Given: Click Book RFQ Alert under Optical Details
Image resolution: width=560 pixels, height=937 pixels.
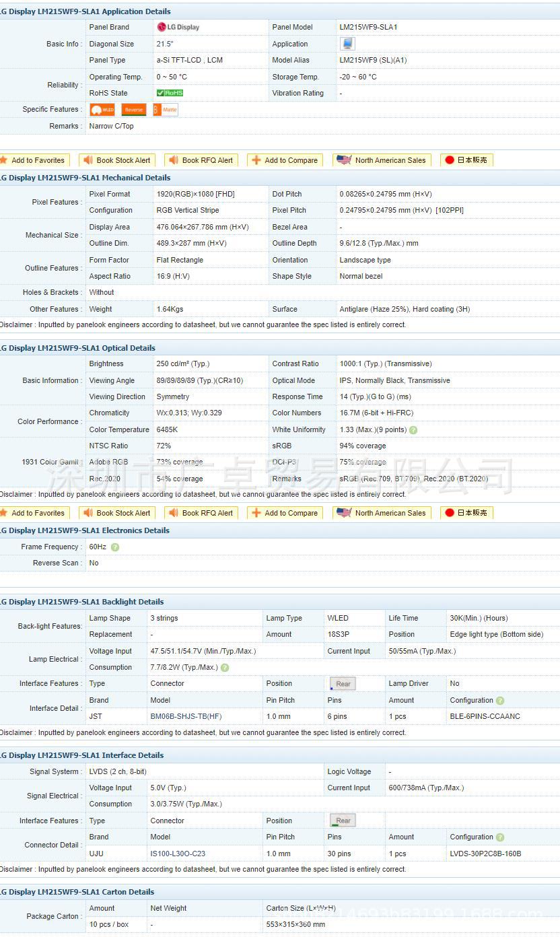Looking at the screenshot, I should (201, 513).
